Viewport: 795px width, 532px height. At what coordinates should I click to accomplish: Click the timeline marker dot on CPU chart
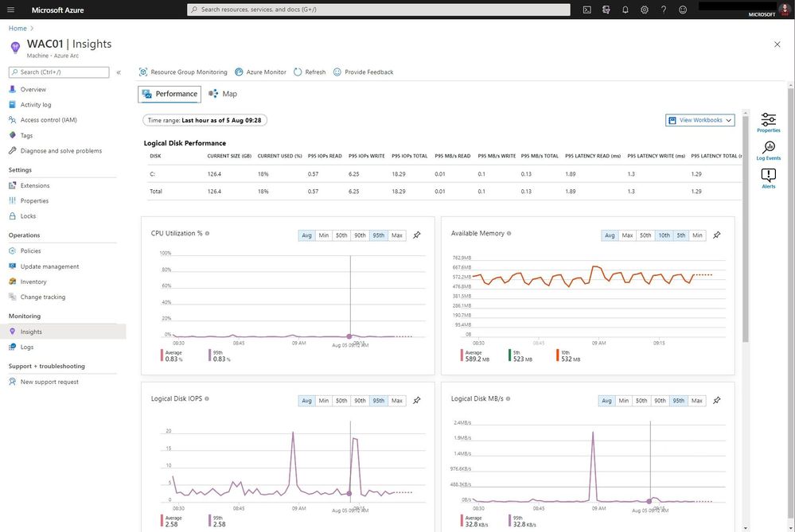click(349, 336)
